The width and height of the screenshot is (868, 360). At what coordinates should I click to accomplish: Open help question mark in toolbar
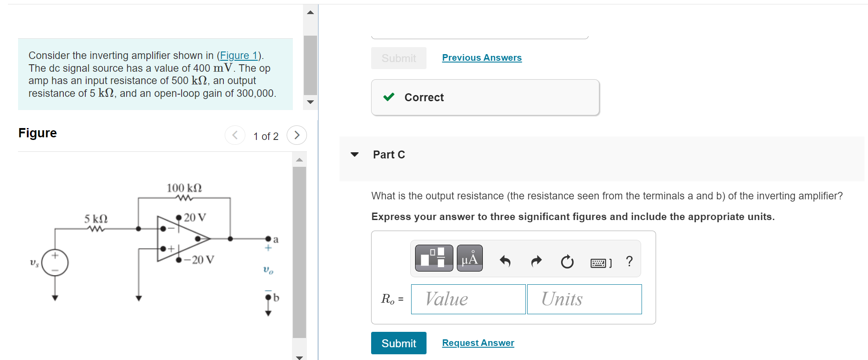(x=629, y=261)
